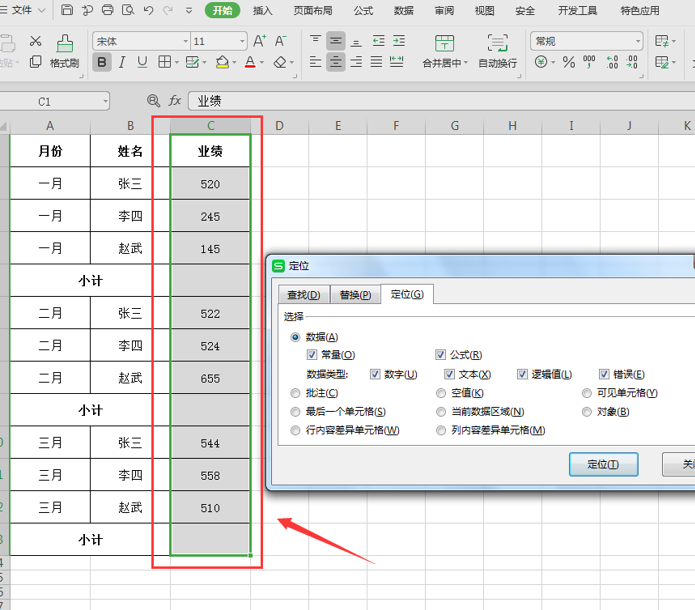695x610 pixels.
Task: Click the 定位(T) button in dialog
Action: click(x=603, y=464)
